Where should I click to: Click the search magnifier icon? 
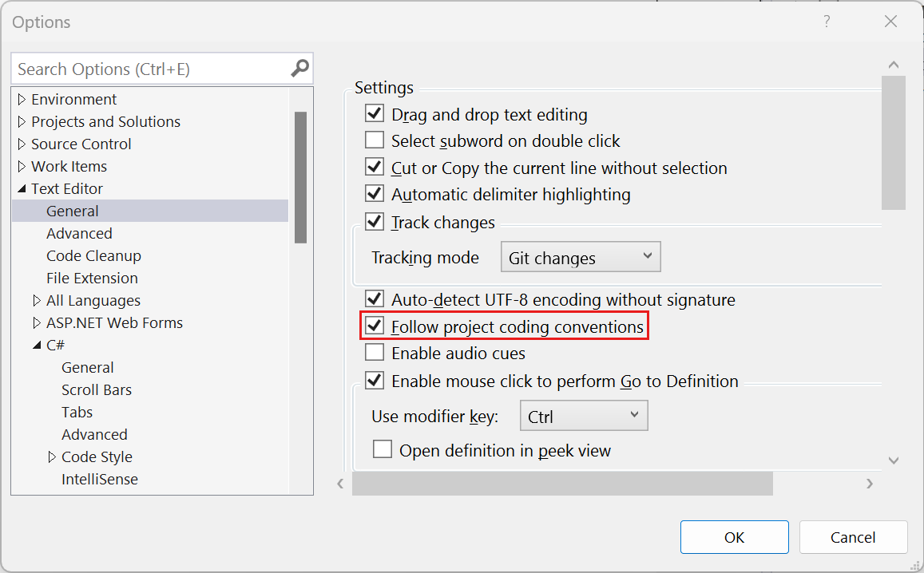pyautogui.click(x=299, y=69)
